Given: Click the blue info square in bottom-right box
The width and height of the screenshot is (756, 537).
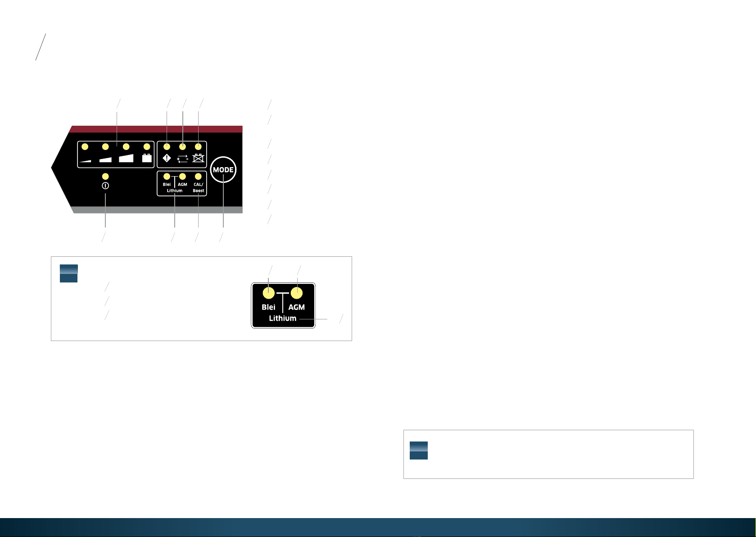Looking at the screenshot, I should [419, 451].
